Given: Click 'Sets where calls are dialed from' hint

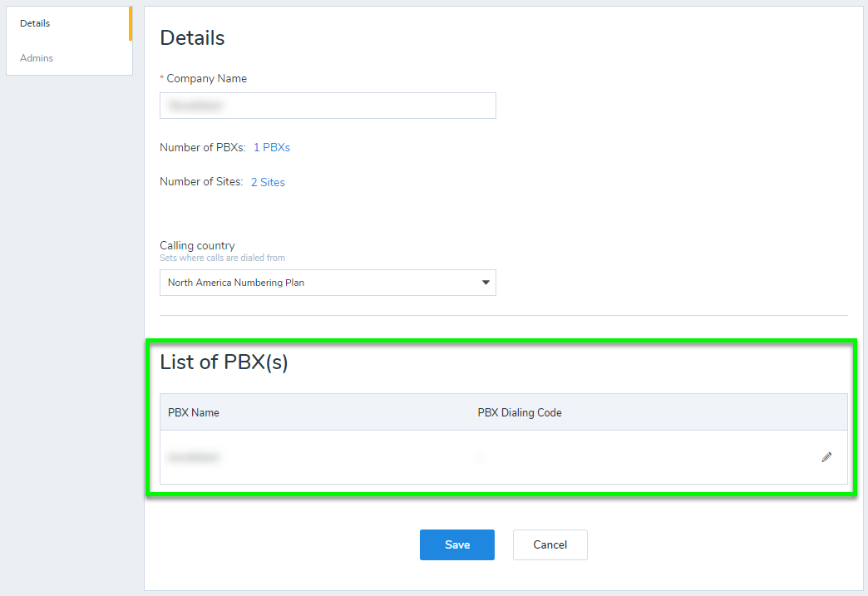Looking at the screenshot, I should 222,258.
